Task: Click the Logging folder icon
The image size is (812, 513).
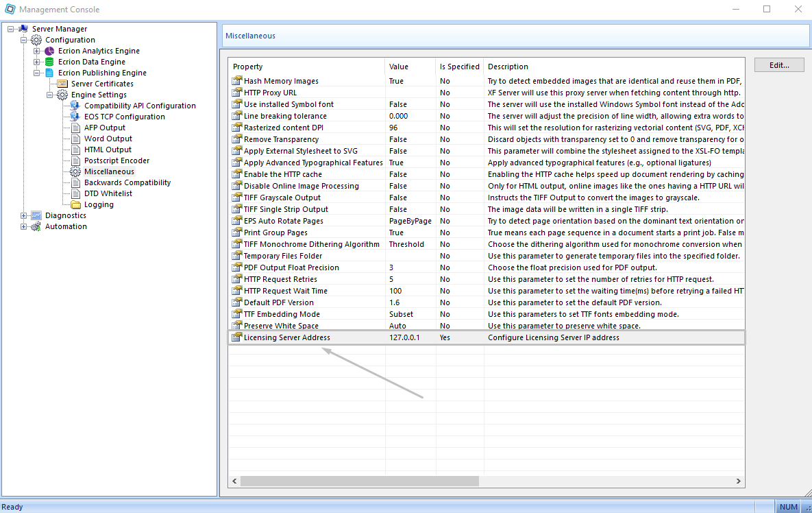Action: coord(75,204)
